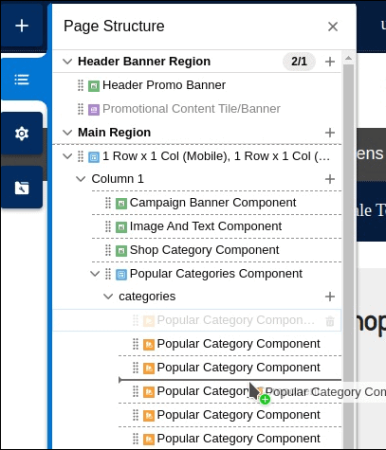
Task: Open the page structure list icon
Action: click(22, 80)
